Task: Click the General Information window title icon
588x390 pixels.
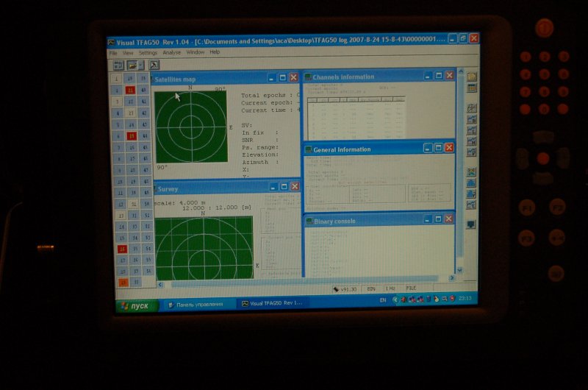Action: click(x=309, y=150)
